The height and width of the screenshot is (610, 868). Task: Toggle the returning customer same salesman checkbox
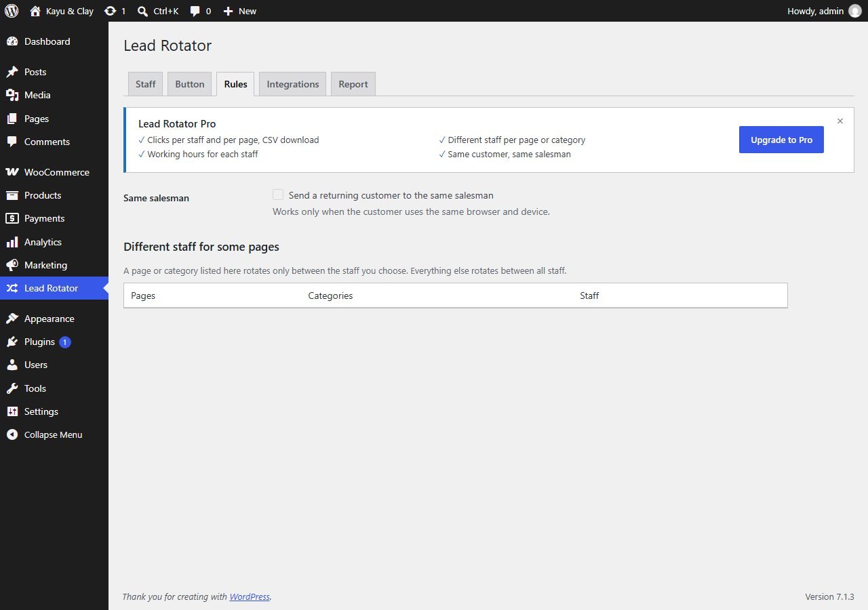coord(278,195)
